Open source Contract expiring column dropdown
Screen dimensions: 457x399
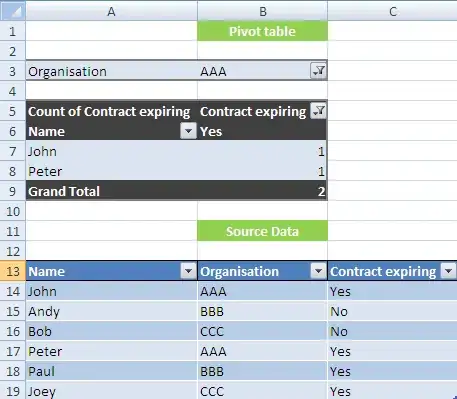448,271
